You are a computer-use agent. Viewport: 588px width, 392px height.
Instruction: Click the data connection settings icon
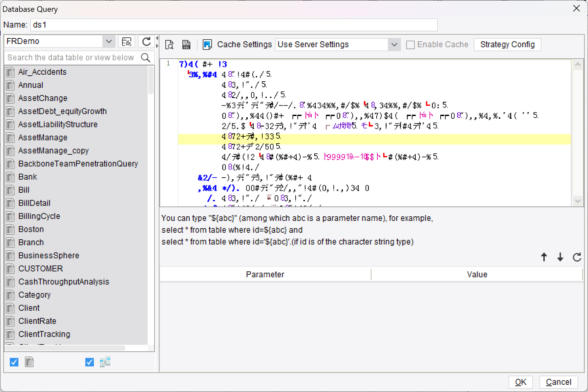[127, 42]
